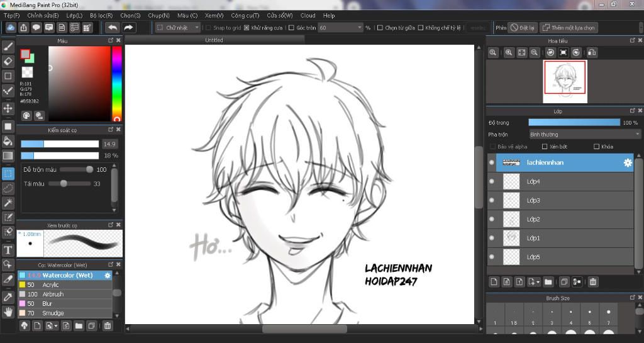Undock the Lớp panel with popout icon

(633, 111)
